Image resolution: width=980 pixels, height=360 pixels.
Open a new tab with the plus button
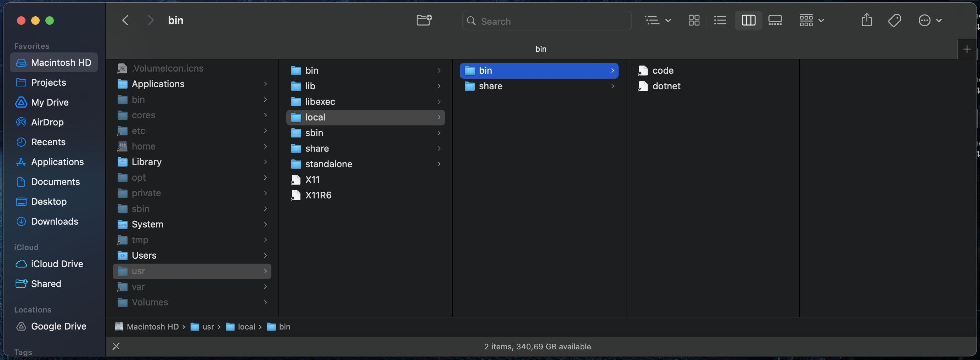pos(966,49)
